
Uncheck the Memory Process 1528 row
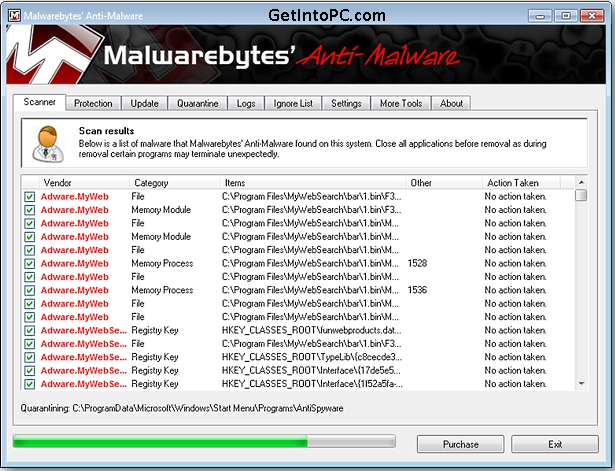(x=29, y=264)
